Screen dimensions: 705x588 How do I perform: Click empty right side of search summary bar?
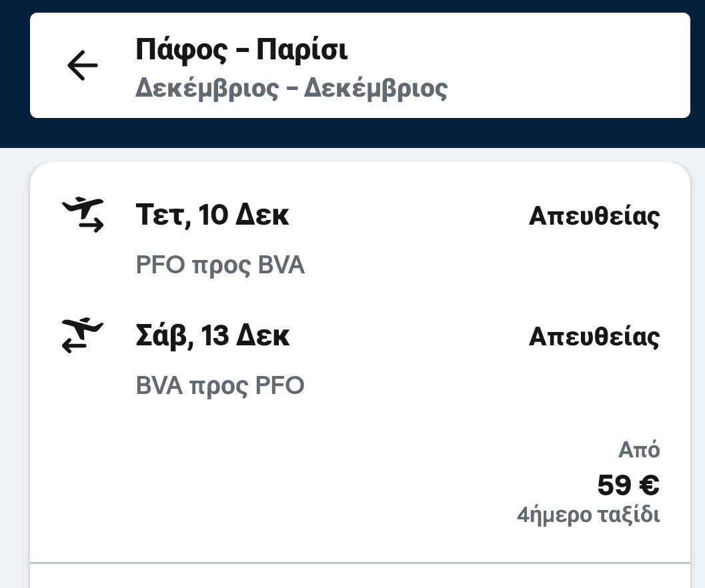[x=567, y=65]
